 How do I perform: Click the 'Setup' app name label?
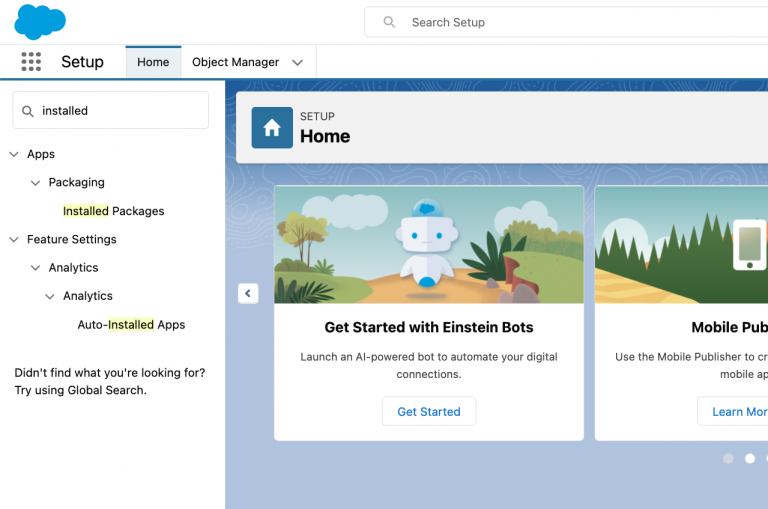[x=82, y=62]
